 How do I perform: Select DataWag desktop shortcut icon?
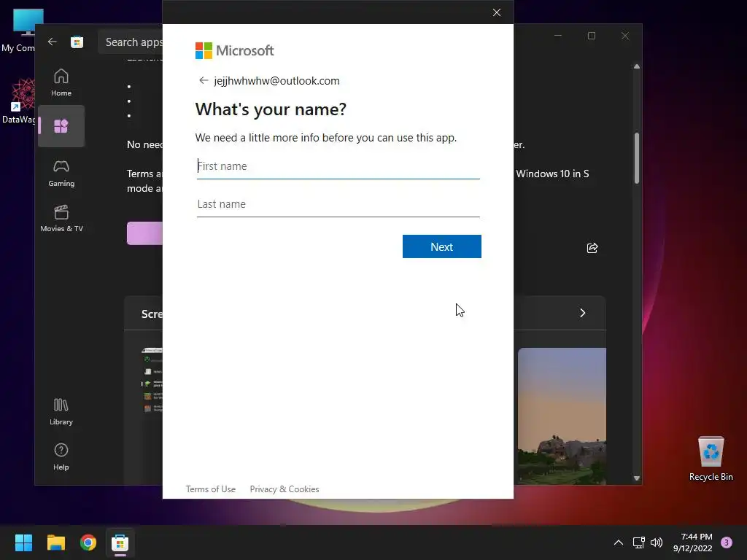point(19,101)
